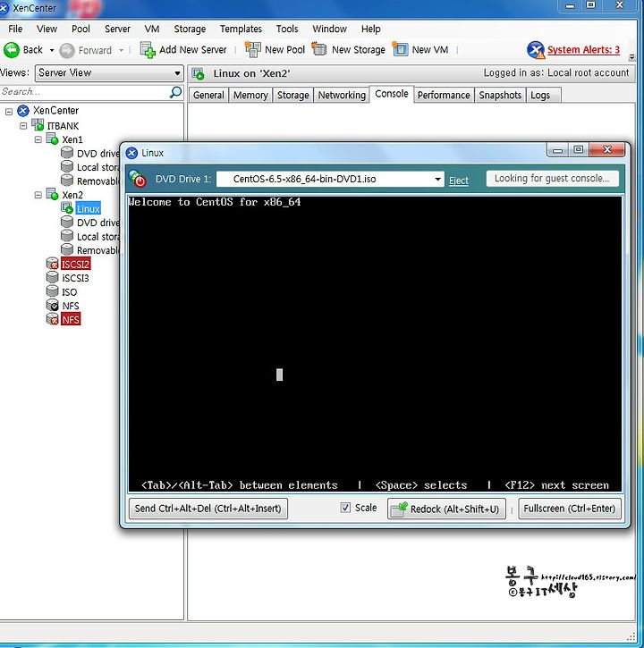644x648 pixels.
Task: Click Fullscreen (Ctrl+Enter) button
Action: coord(570,509)
